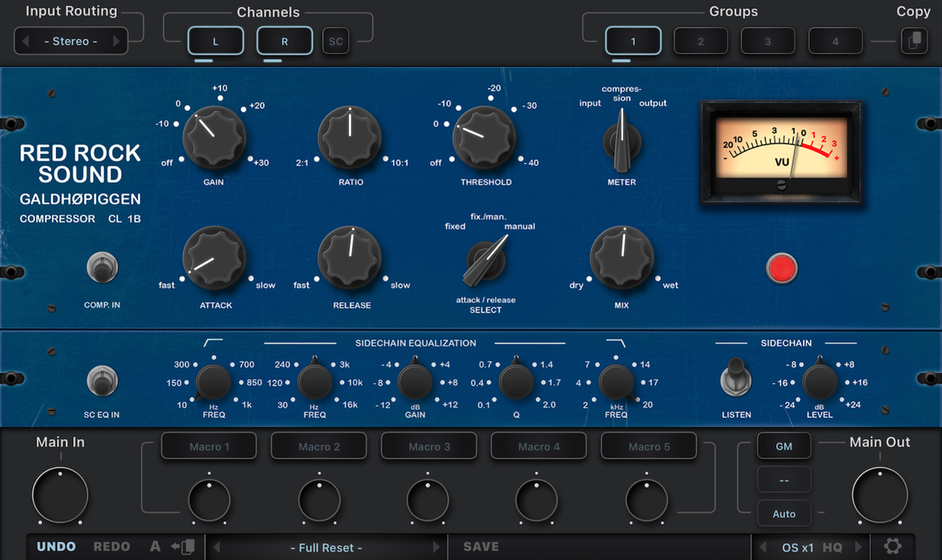The image size is (942, 560).
Task: Open the Full Reset preset menu
Action: (326, 547)
